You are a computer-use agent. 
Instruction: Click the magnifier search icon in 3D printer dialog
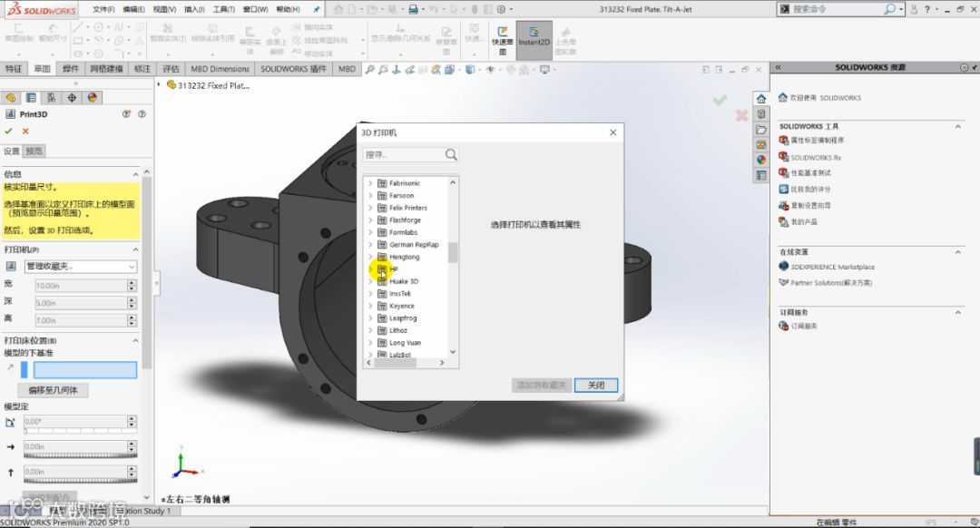(x=451, y=154)
